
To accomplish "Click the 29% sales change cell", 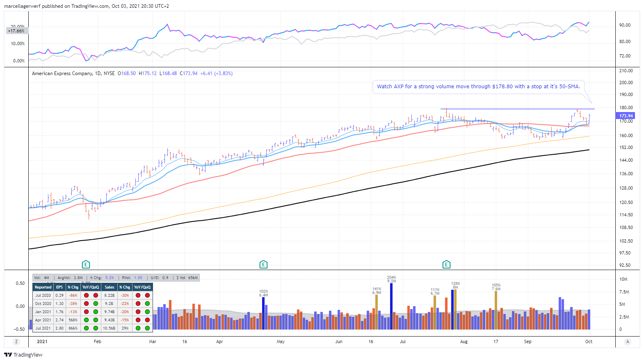I will tap(125, 328).
